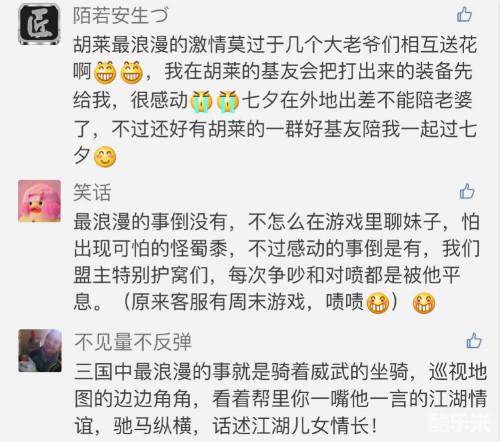Click the crying emoji right before 七夕在外地
Image resolution: width=500 pixels, height=442 pixels.
click(228, 101)
